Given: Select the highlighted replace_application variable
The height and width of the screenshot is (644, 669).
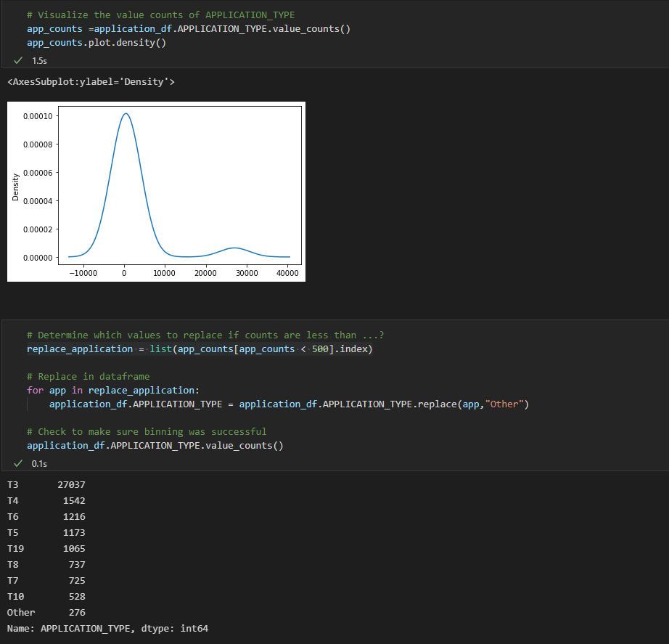Looking at the screenshot, I should pyautogui.click(x=79, y=349).
